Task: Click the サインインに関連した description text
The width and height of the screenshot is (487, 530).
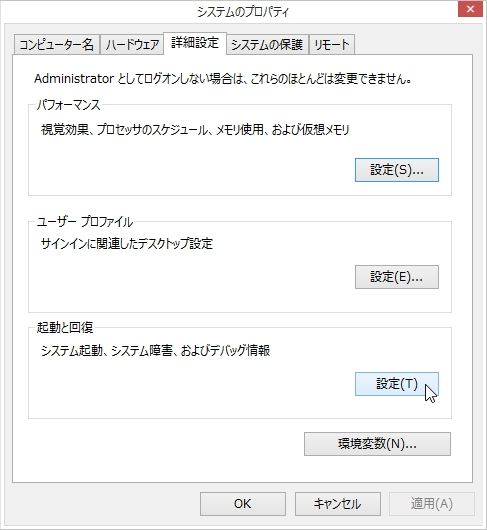Action: [x=127, y=244]
